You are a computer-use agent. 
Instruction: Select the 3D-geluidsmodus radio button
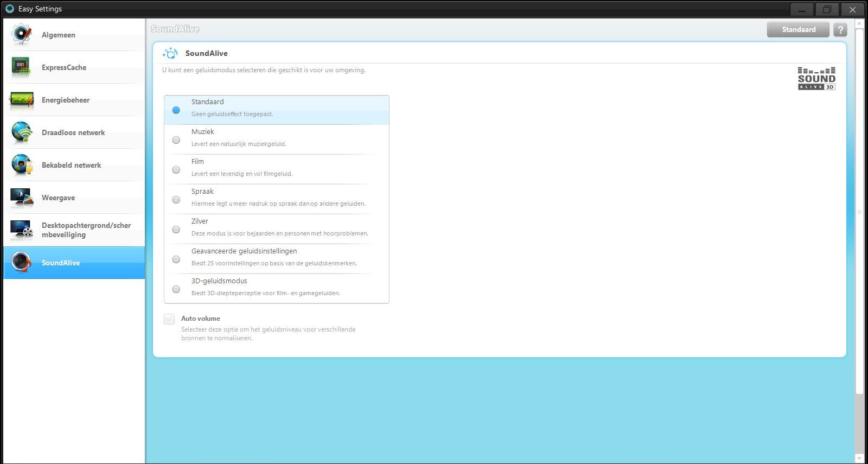coord(176,289)
